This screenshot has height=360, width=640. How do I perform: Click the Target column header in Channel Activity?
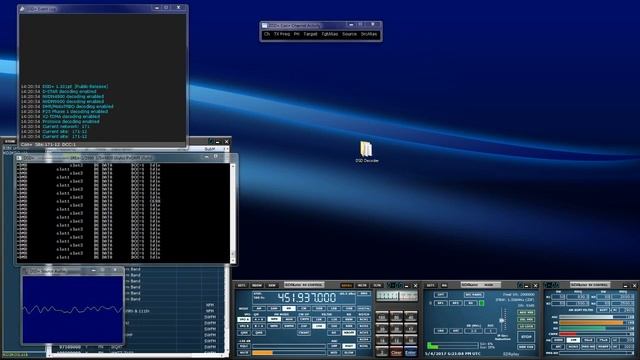[310, 34]
